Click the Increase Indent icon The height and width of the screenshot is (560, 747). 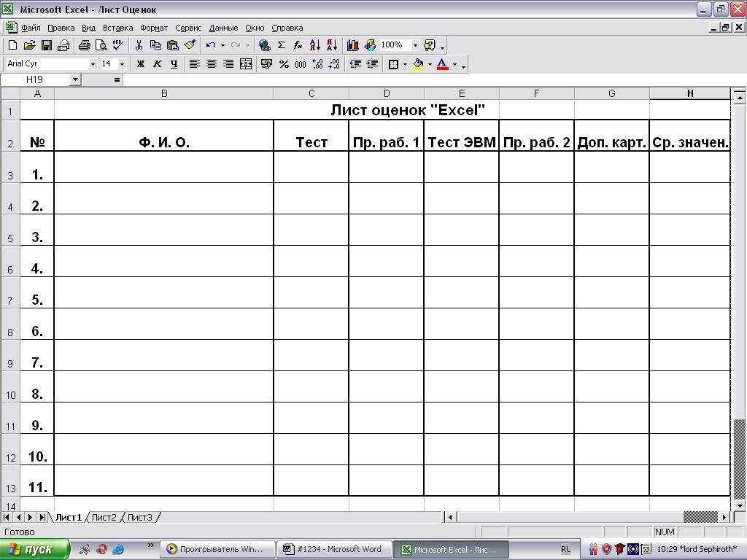[372, 64]
